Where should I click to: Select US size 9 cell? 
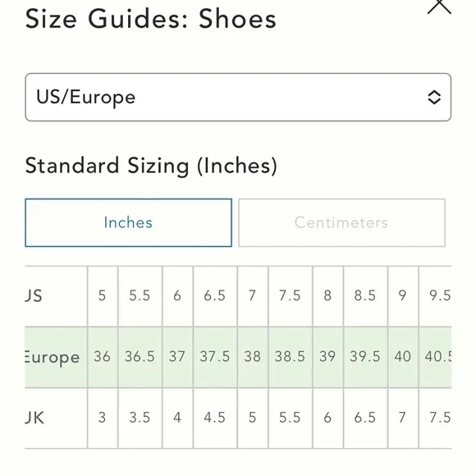(x=403, y=296)
